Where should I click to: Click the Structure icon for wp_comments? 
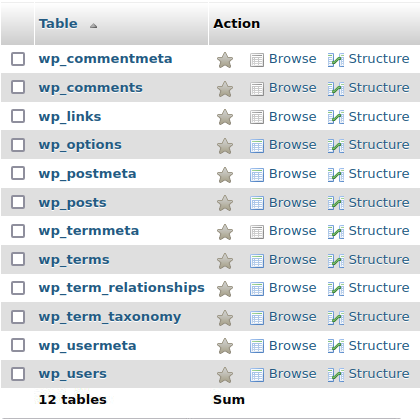(336, 88)
